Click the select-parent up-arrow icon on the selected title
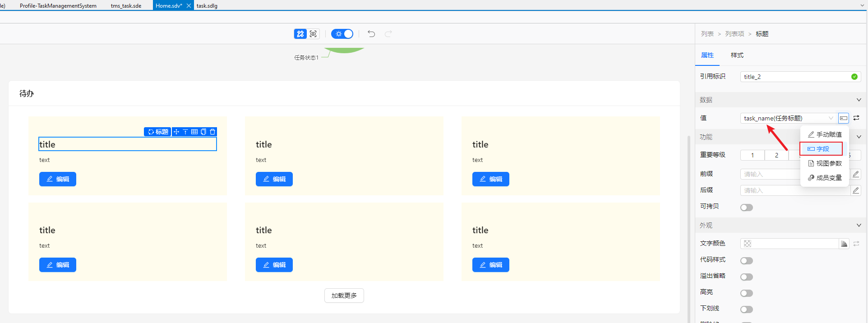Image resolution: width=868 pixels, height=323 pixels. point(185,132)
